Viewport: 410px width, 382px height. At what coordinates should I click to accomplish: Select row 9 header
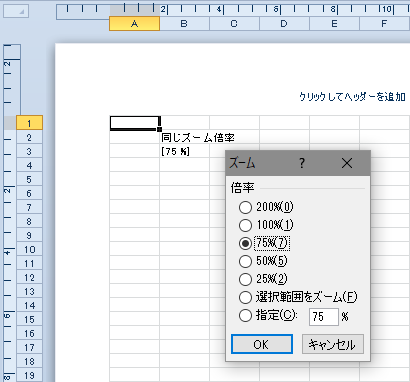[x=29, y=235]
